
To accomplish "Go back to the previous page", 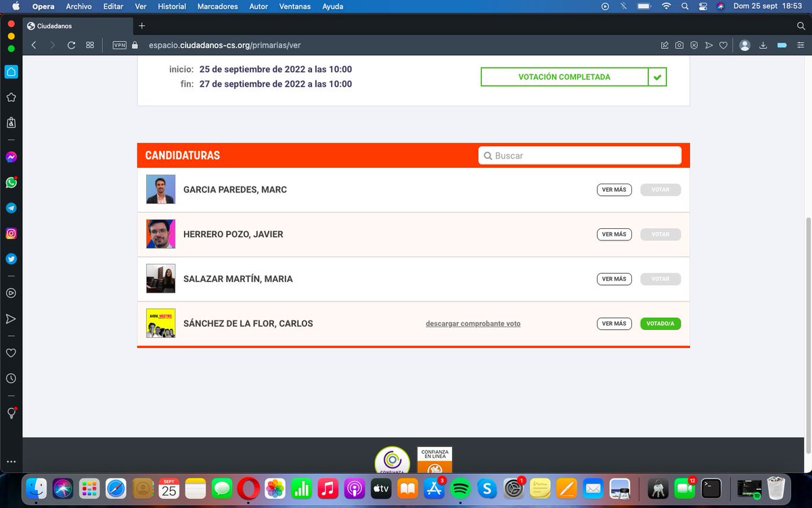I will coord(34,45).
